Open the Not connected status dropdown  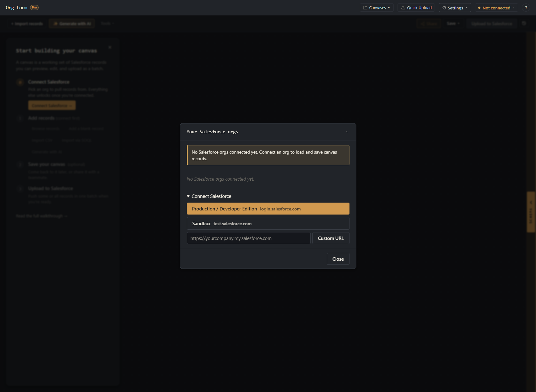(x=496, y=8)
